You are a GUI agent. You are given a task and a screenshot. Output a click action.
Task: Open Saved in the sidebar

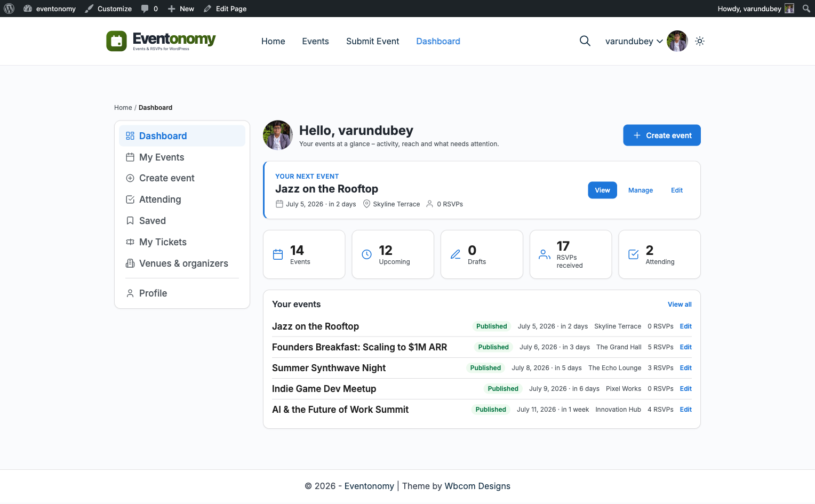pos(182,221)
